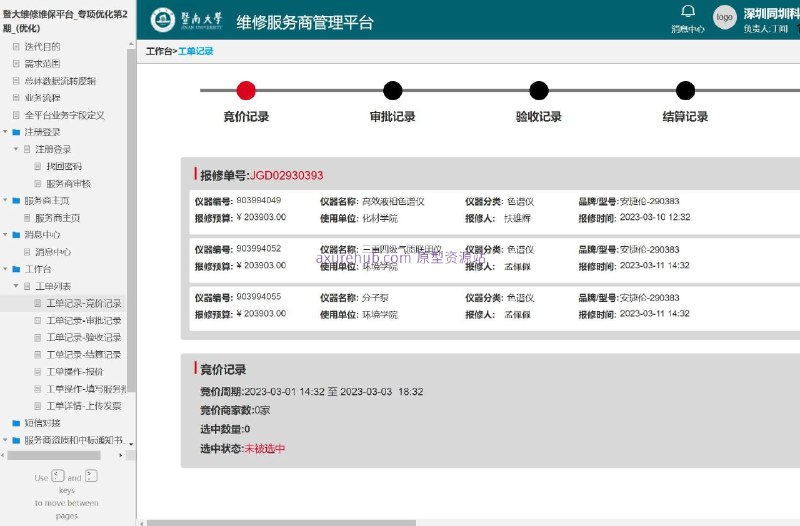
Task: Collapse the 工作台 folder
Action: pyautogui.click(x=6, y=268)
